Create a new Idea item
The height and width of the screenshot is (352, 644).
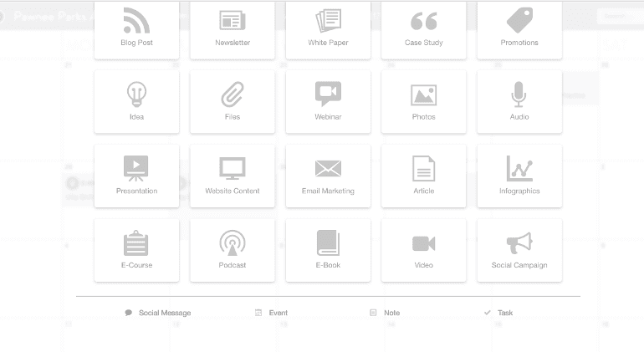click(136, 101)
